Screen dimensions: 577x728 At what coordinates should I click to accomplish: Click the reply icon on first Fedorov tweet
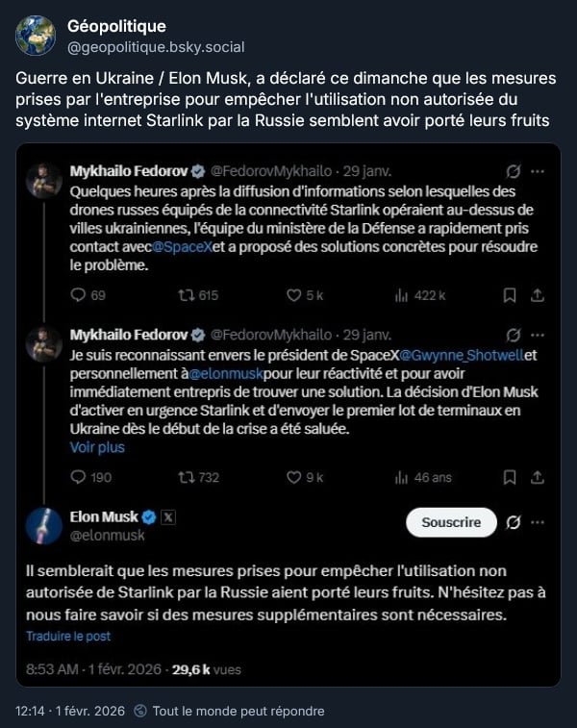[x=79, y=295]
